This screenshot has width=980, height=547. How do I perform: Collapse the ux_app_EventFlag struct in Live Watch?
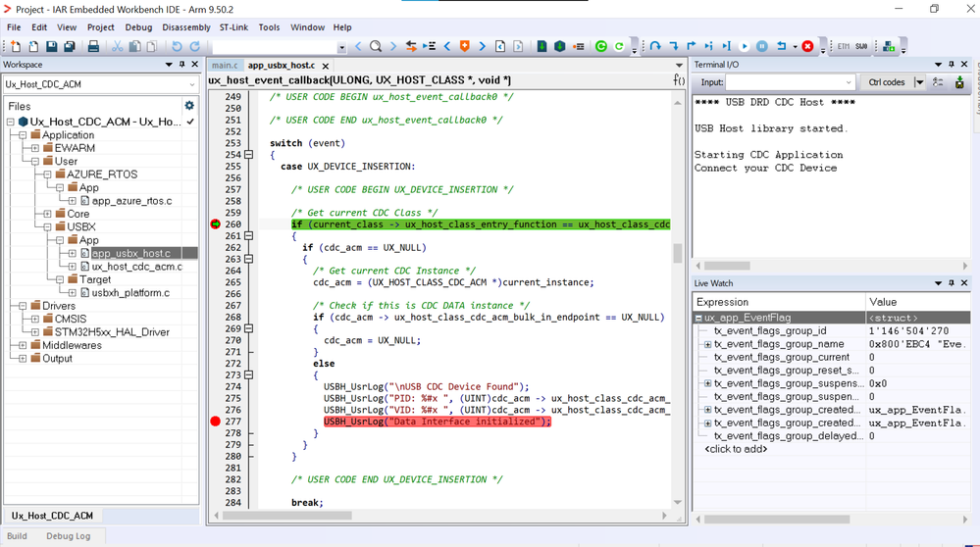(698, 318)
